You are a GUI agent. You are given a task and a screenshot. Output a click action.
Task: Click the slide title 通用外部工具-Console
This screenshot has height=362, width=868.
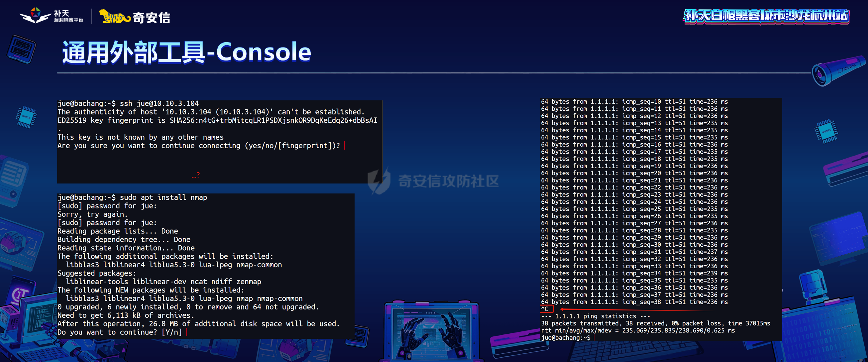186,52
